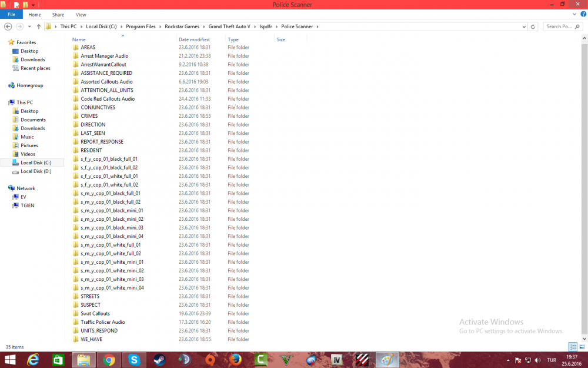Go back using the Back arrow

[8, 26]
